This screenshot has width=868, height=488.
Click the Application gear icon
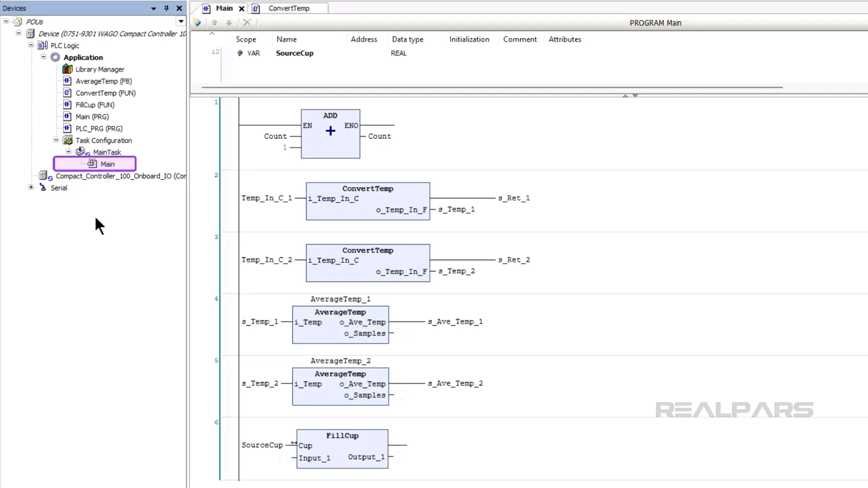tap(55, 57)
